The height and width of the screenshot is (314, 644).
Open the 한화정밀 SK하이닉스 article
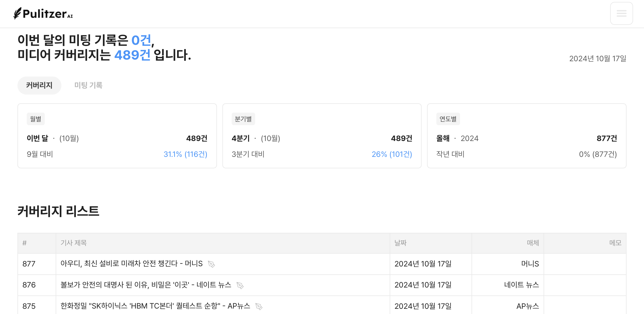point(155,306)
